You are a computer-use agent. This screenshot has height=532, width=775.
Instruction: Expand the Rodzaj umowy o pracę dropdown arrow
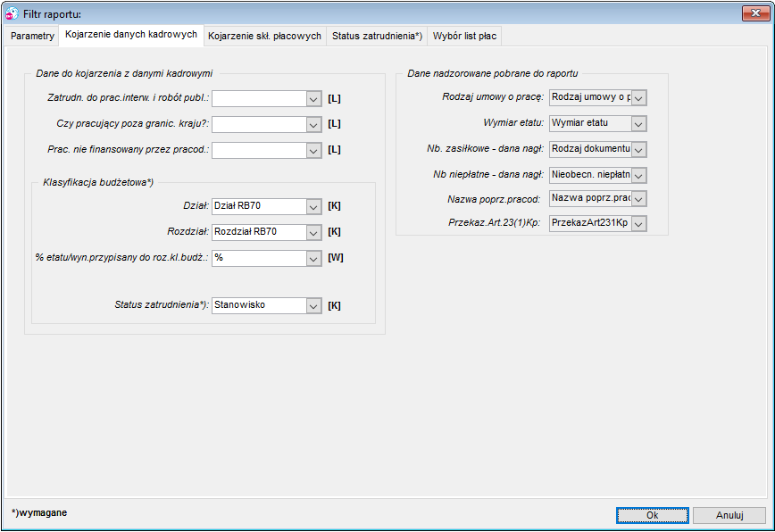click(638, 98)
